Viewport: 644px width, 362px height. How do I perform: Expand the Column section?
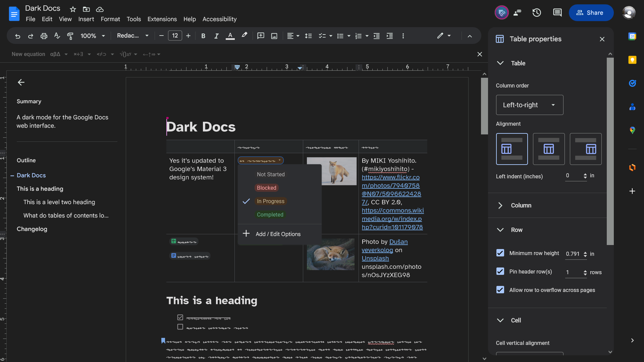click(x=521, y=205)
